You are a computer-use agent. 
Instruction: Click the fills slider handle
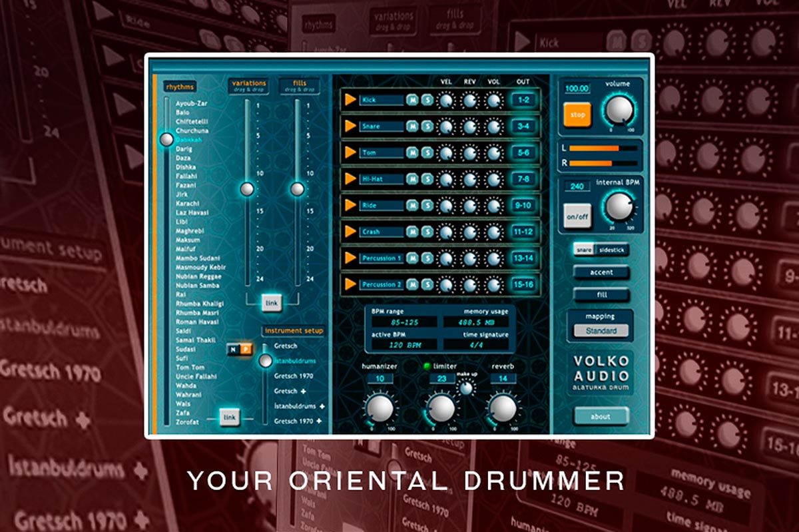pyautogui.click(x=298, y=189)
